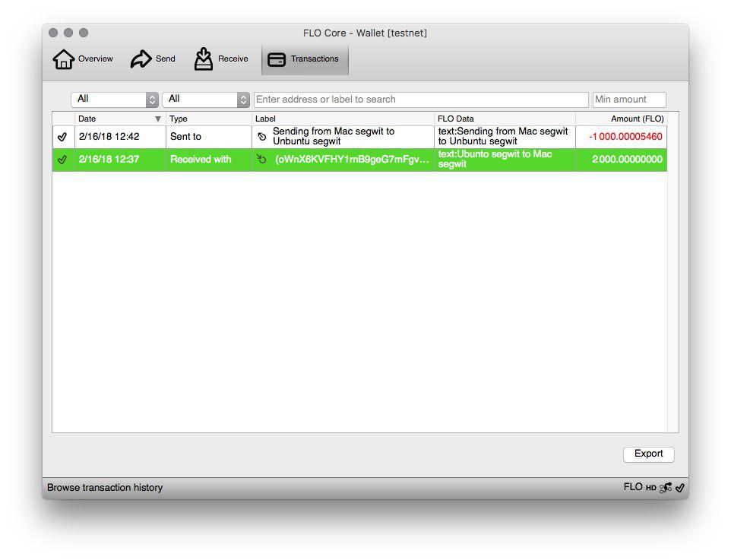731x560 pixels.
Task: Click sent-to arrow icon in 12:42 row
Action: click(262, 137)
